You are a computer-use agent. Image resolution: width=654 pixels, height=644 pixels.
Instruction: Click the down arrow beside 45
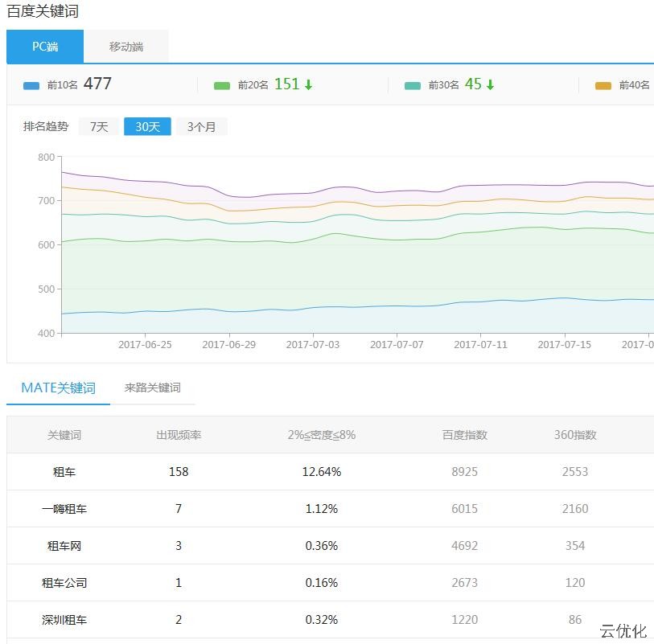point(490,84)
